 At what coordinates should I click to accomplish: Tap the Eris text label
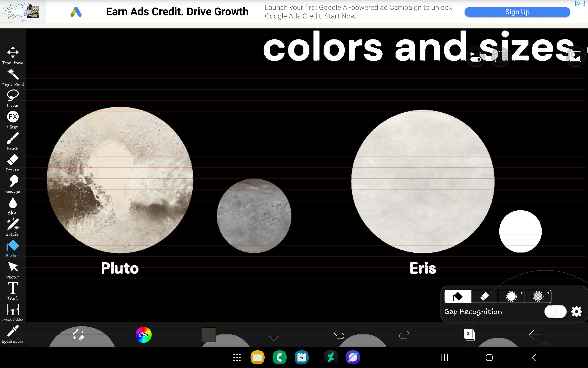point(423,268)
